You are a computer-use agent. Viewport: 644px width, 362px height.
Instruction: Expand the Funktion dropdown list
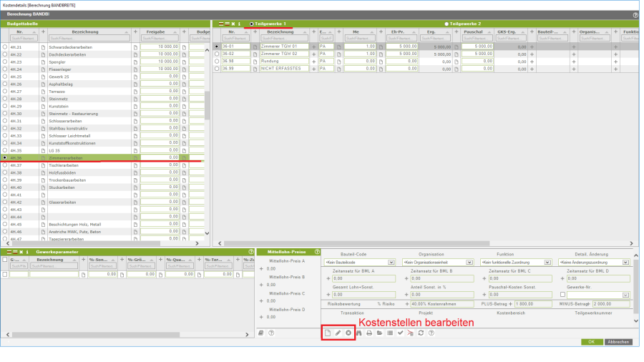[x=547, y=263]
